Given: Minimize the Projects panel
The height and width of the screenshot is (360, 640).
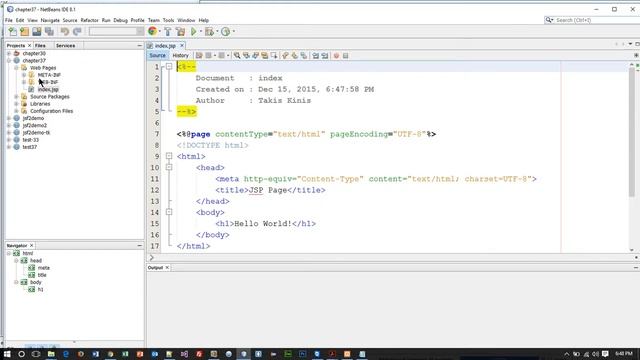Looking at the screenshot, I should 140,45.
